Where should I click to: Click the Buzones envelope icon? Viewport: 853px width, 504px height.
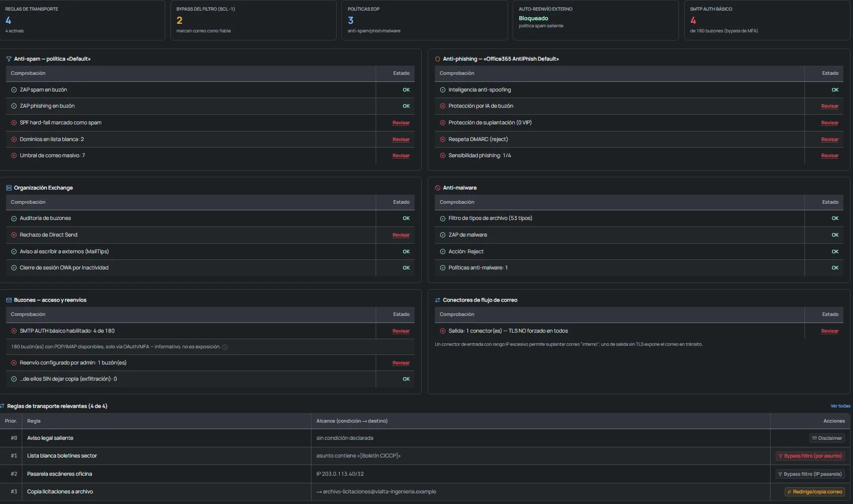pos(9,300)
